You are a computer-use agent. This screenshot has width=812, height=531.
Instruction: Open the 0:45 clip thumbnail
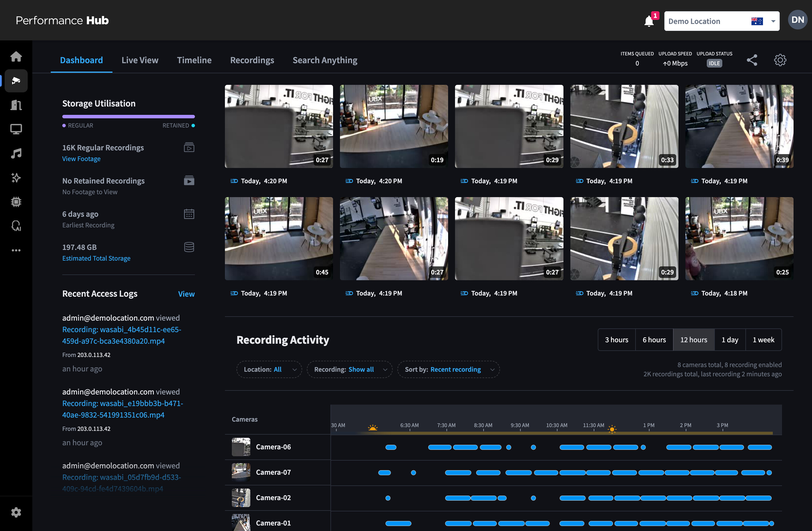279,238
